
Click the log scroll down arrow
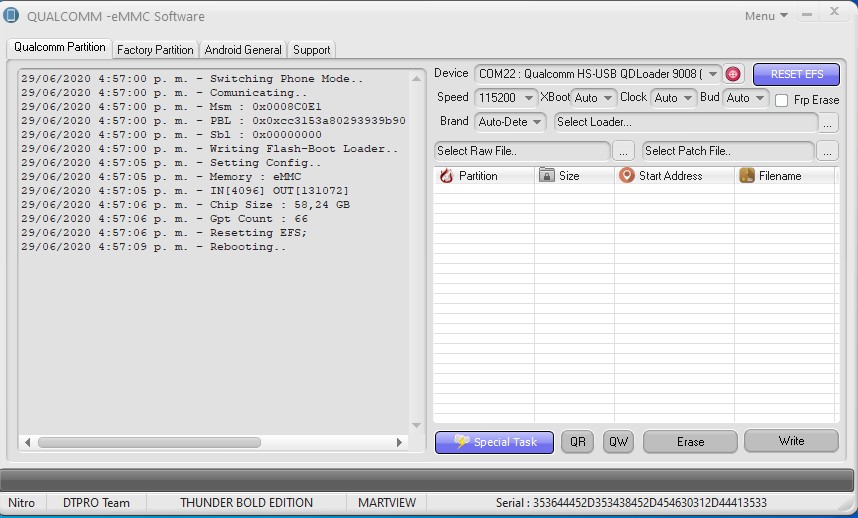[416, 425]
